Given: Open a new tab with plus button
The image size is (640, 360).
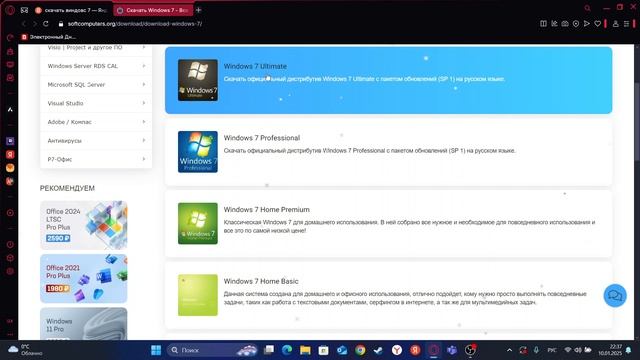Looking at the screenshot, I should (198, 10).
